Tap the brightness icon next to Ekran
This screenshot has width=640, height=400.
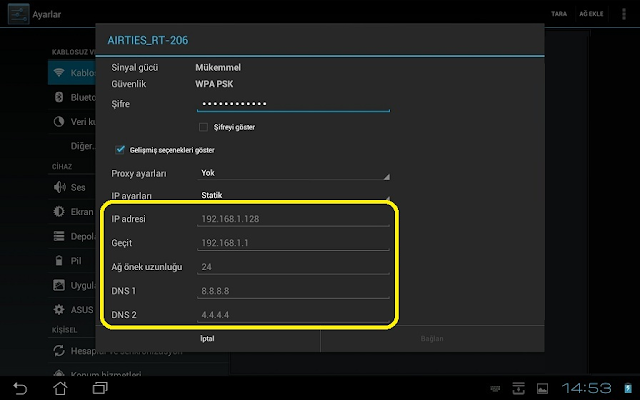59,211
